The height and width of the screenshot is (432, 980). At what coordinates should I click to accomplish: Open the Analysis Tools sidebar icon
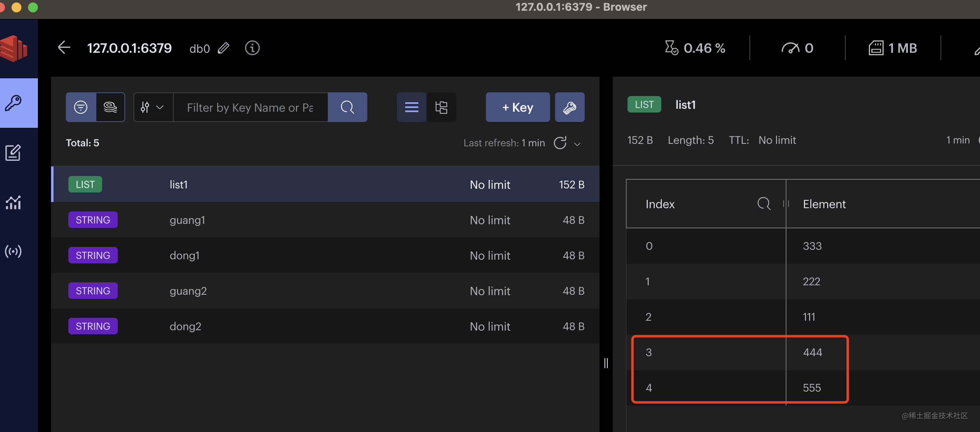13,202
